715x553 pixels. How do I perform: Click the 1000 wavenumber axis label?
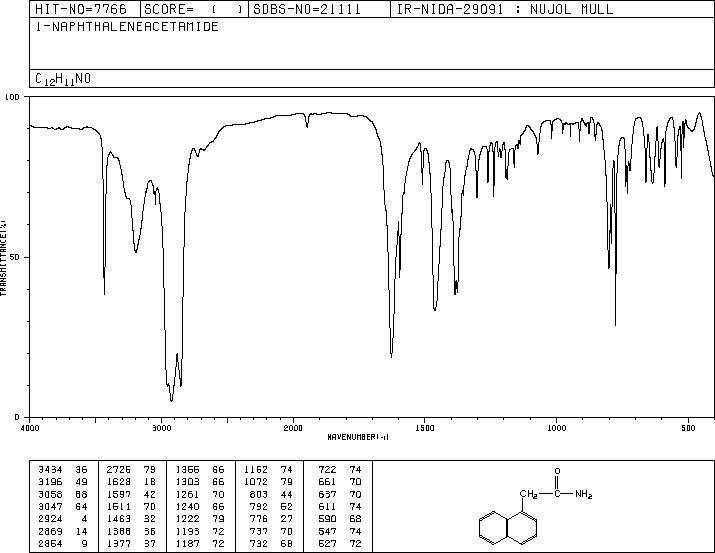coord(556,428)
